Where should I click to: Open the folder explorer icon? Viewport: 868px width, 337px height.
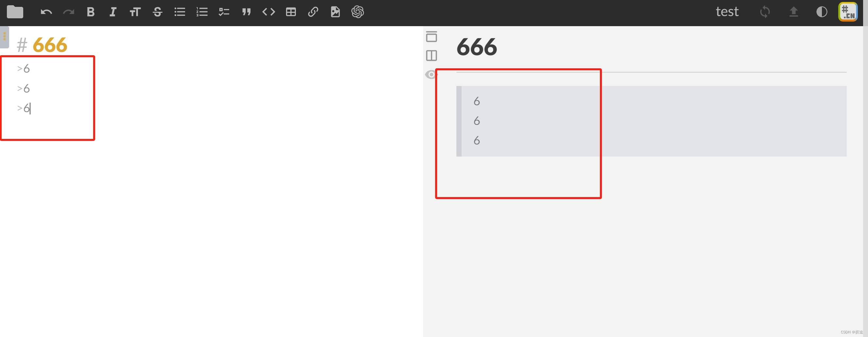[x=15, y=12]
